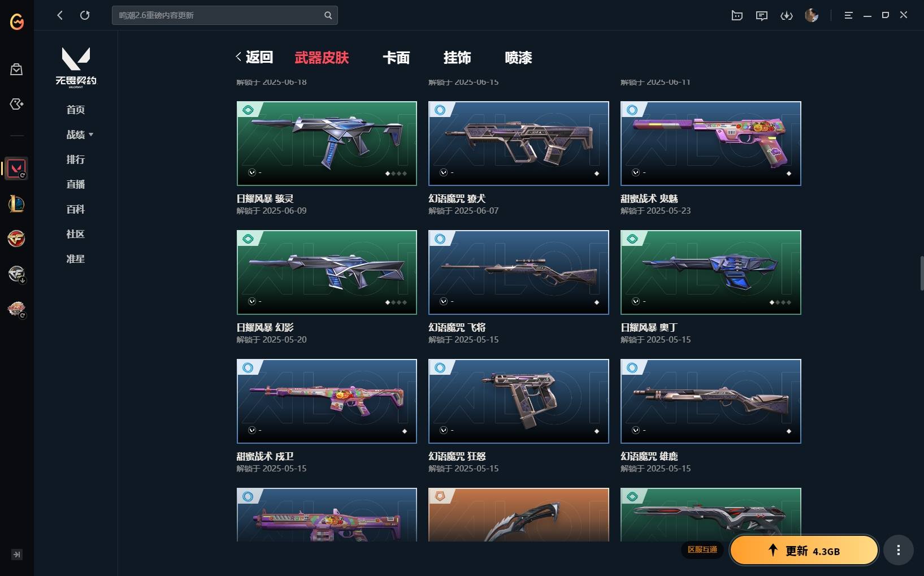The image size is (924, 576).
Task: Open the message icon in top bar
Action: (761, 15)
